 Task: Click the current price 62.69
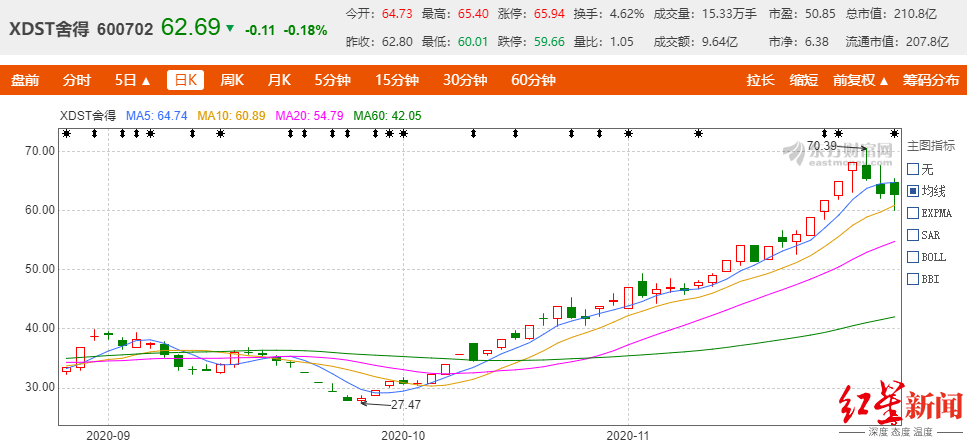[191, 27]
